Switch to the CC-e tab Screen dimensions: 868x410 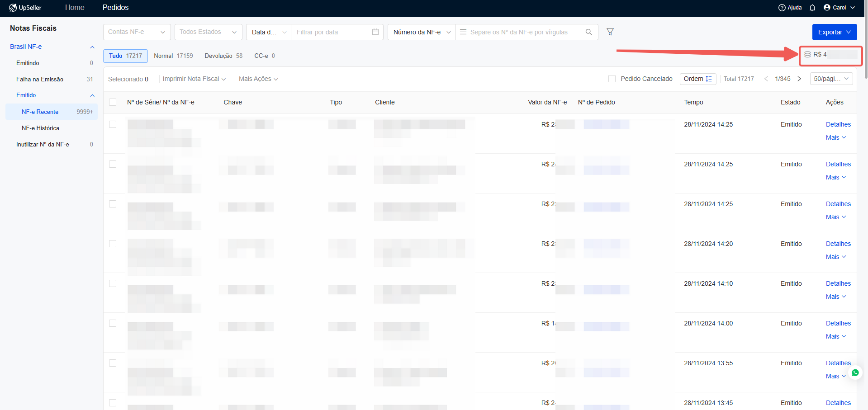[x=265, y=56]
